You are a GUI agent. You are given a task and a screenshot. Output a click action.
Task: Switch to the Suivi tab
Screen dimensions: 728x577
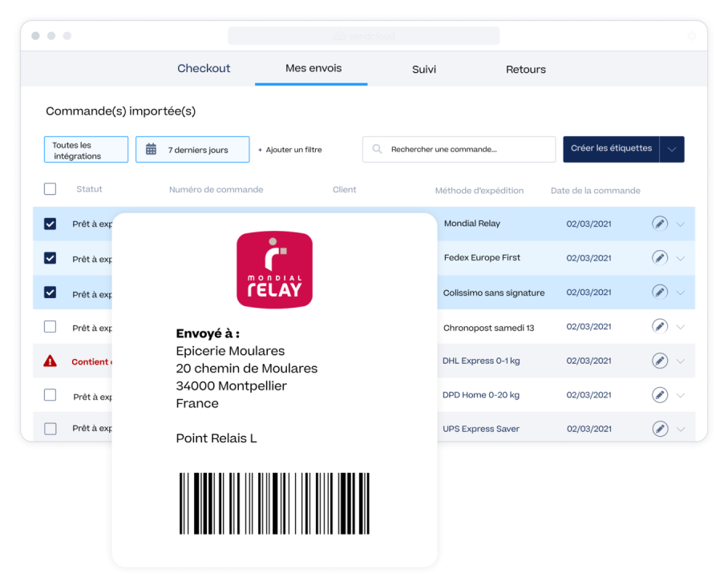pyautogui.click(x=423, y=69)
